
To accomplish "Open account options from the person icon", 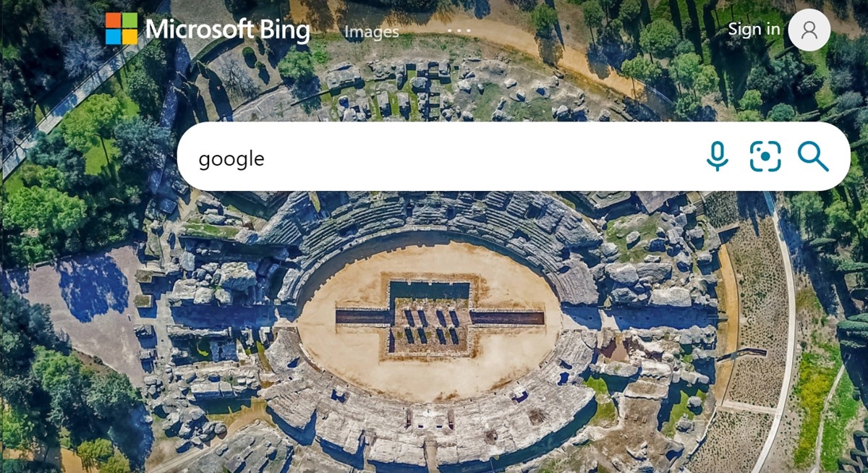I will pos(809,30).
